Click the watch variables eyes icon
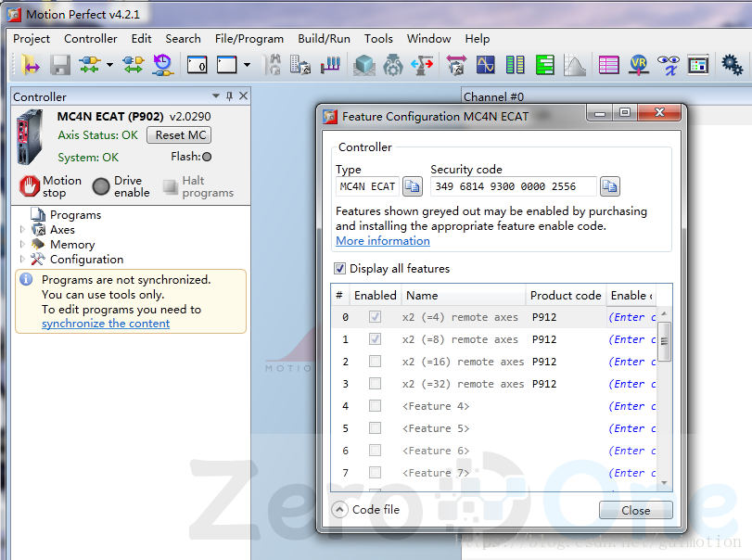 (668, 65)
